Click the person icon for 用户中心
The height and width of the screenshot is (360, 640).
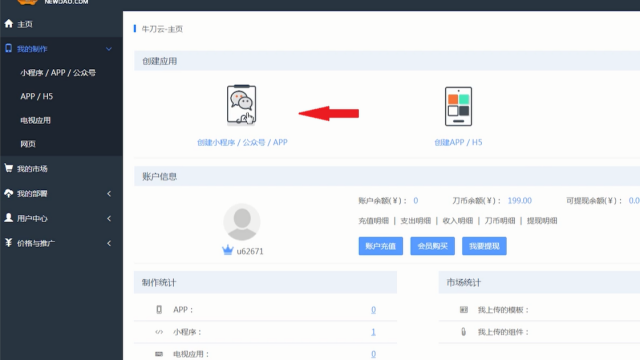9,218
